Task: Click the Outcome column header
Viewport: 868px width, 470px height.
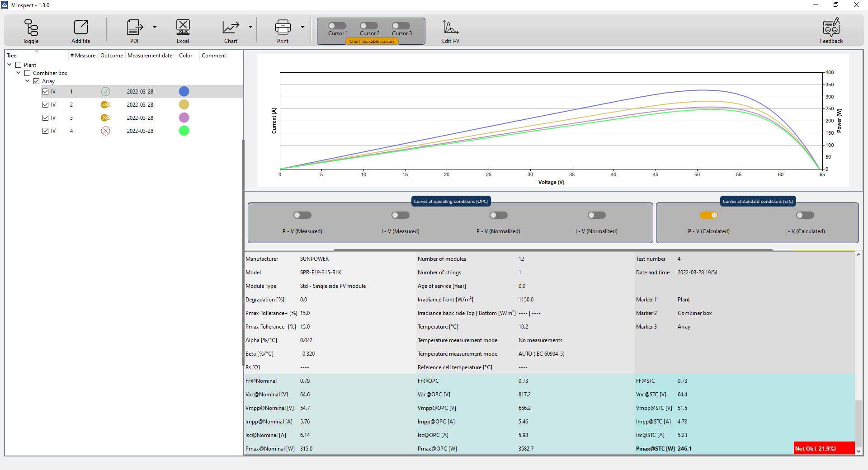Action: (x=111, y=56)
